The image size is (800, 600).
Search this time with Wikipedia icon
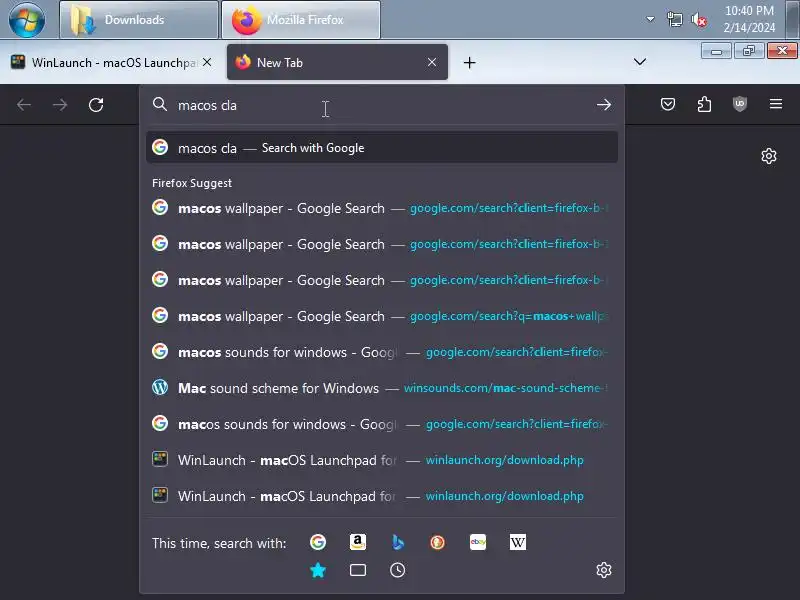point(517,542)
